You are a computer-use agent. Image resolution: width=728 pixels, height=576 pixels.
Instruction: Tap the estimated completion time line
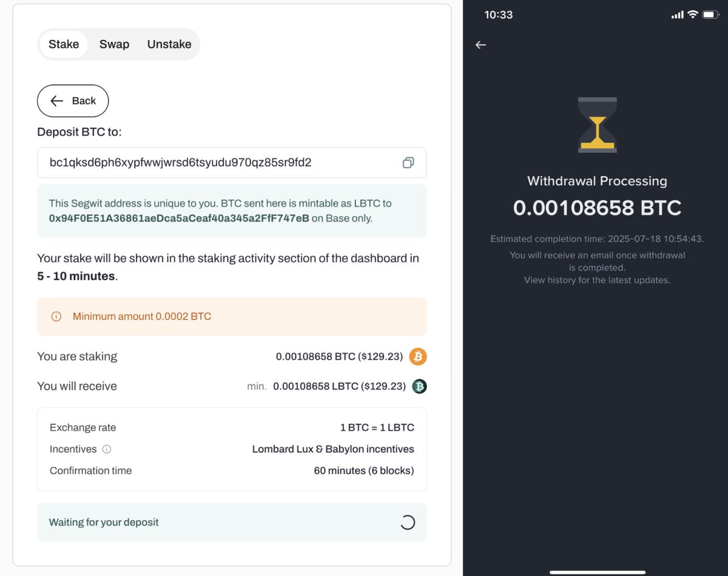click(x=597, y=239)
